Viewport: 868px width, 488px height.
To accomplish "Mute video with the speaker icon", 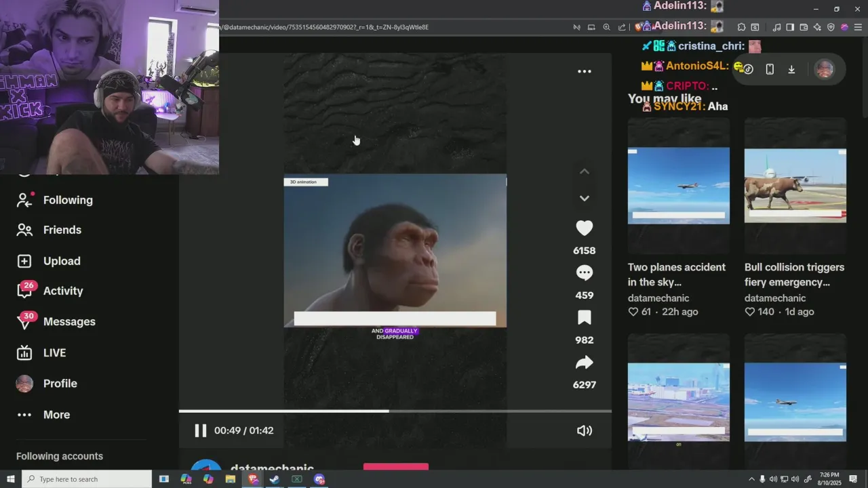I will coord(584,430).
